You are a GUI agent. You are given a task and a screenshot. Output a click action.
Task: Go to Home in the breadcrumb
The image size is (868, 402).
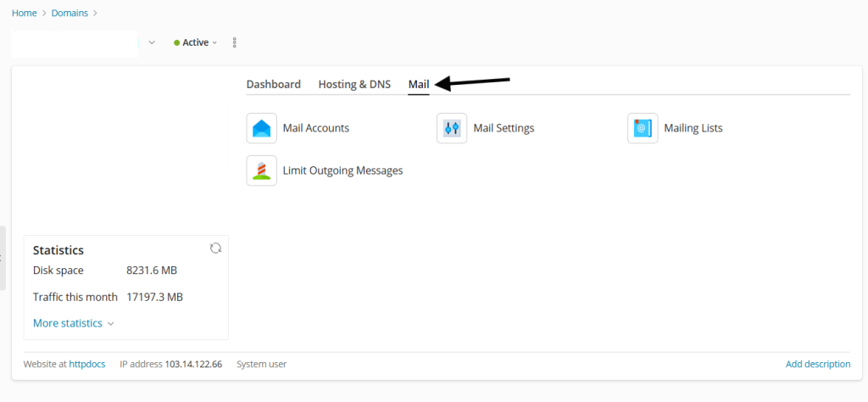pos(24,13)
